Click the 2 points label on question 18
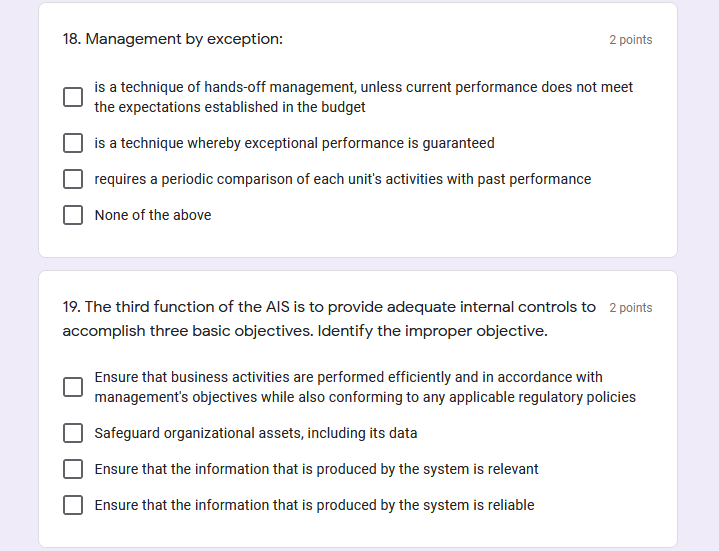The image size is (719, 551). tap(630, 40)
